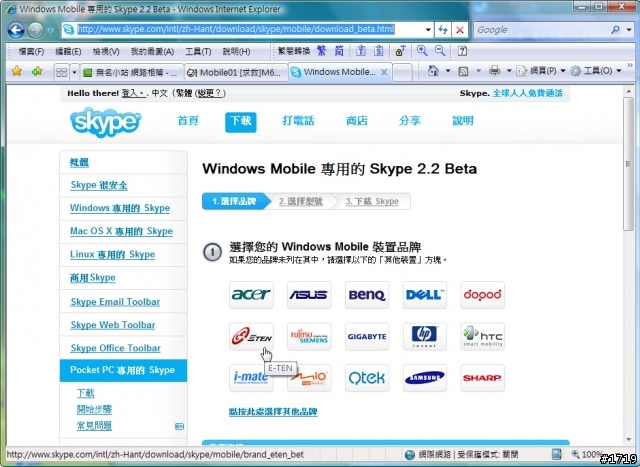The image size is (640, 467).
Task: Click the Favorites star icon
Action: [17, 71]
